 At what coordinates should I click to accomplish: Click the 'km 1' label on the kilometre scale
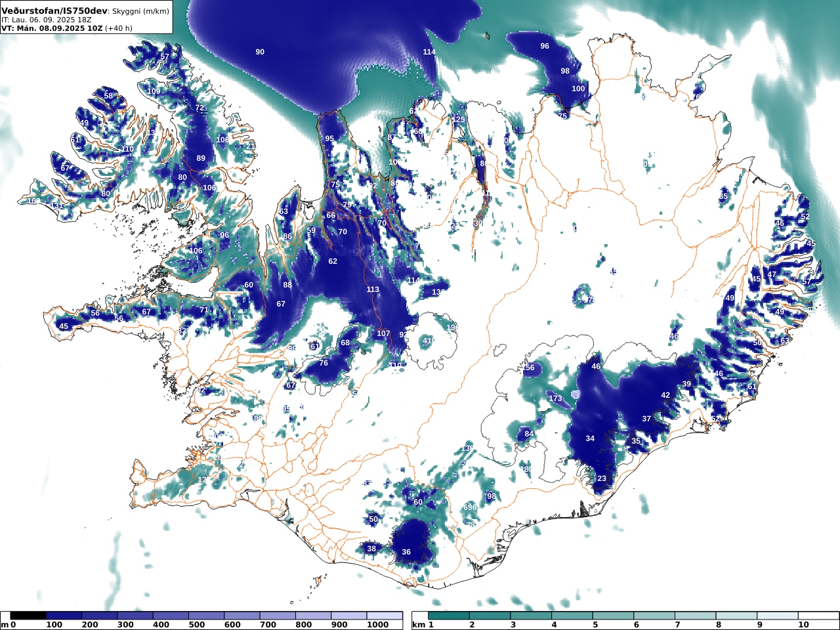pyautogui.click(x=423, y=625)
